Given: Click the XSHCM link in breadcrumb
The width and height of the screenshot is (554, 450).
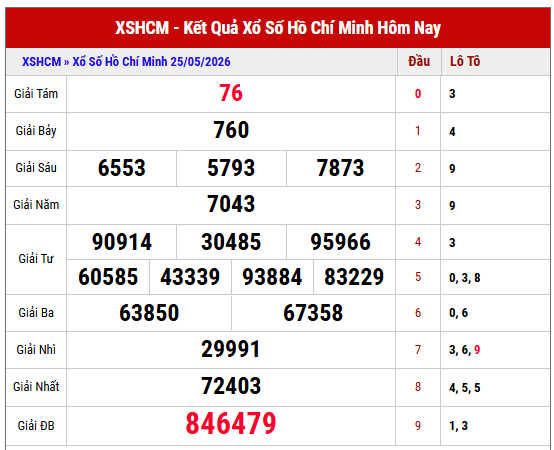Looking at the screenshot, I should pyautogui.click(x=41, y=62).
